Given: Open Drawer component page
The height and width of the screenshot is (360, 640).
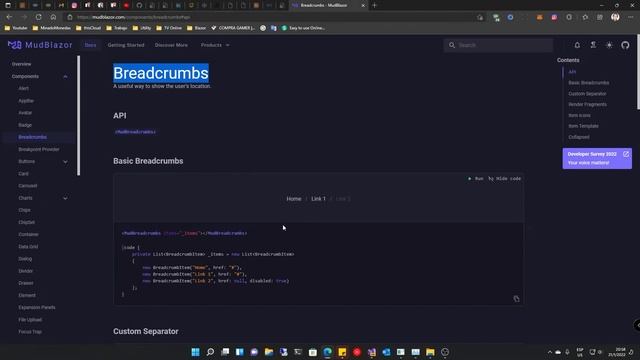Looking at the screenshot, I should [26, 283].
